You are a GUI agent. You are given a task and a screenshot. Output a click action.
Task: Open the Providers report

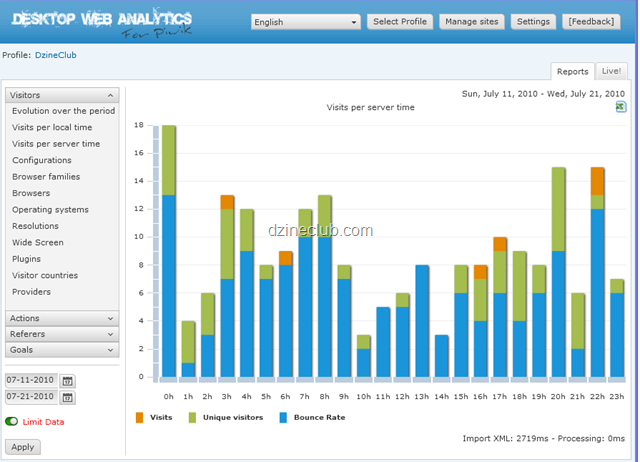click(31, 292)
